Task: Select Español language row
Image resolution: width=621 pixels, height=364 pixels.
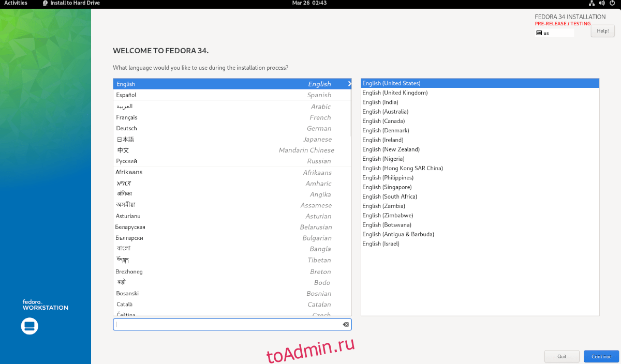Action: [x=232, y=95]
